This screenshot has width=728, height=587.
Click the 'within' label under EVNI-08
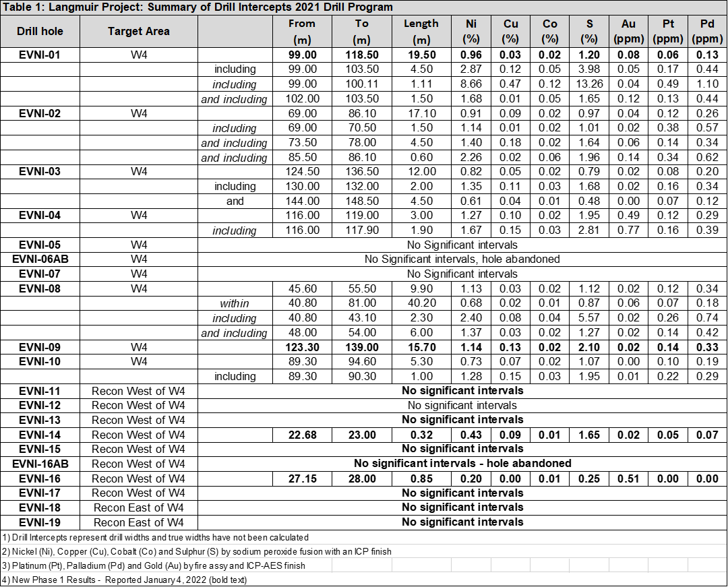235,303
